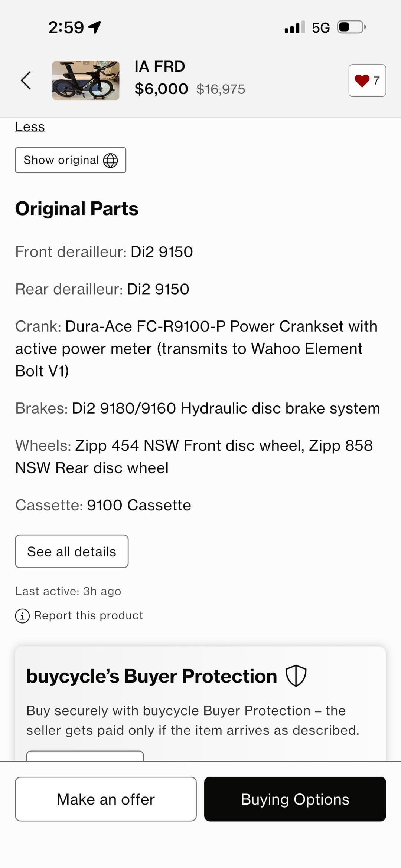Tap the globe icon beside Show original

pyautogui.click(x=110, y=161)
